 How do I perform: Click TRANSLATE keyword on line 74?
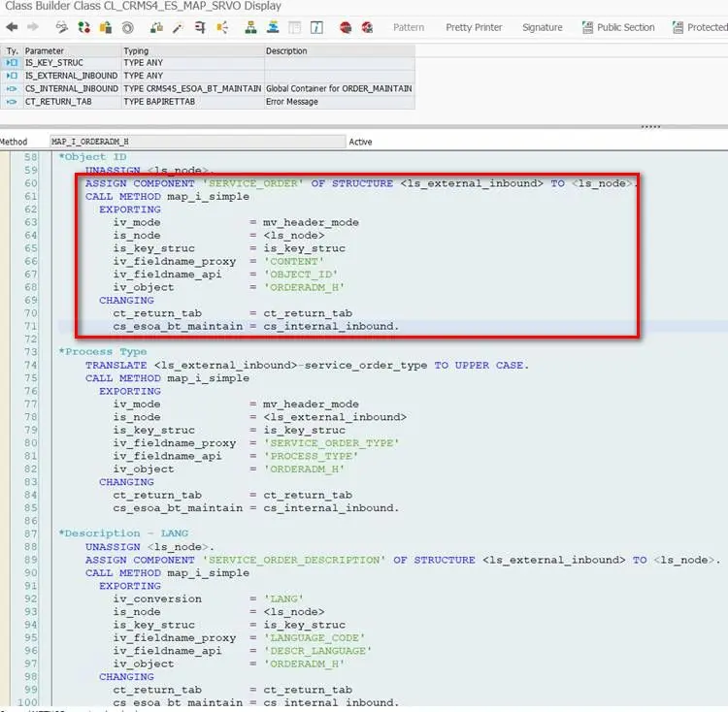116,365
